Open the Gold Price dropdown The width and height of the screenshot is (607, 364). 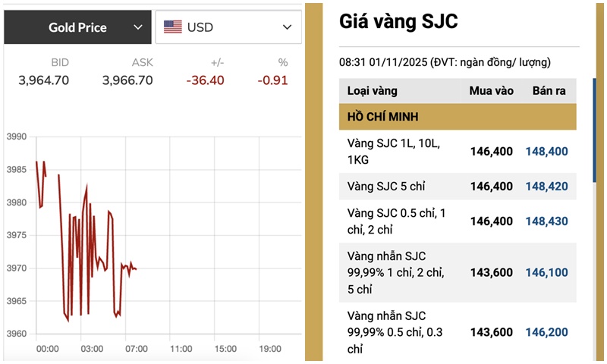[x=77, y=27]
